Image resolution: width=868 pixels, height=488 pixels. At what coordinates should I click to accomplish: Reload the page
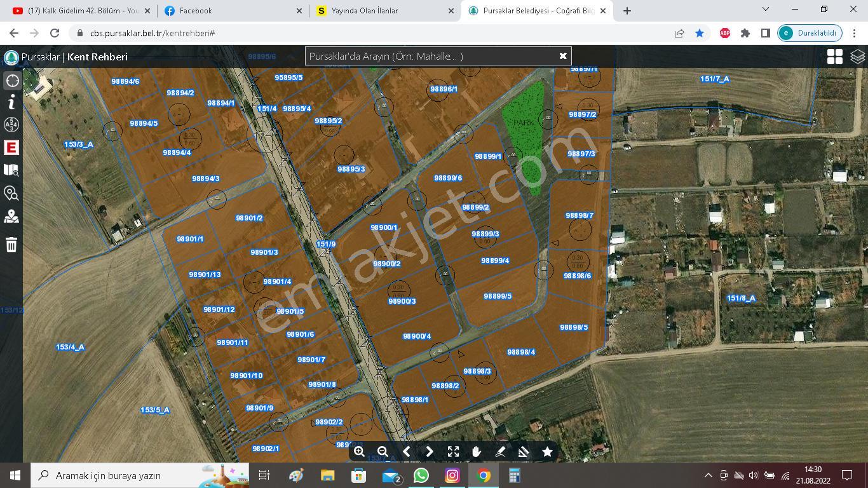pos(55,33)
